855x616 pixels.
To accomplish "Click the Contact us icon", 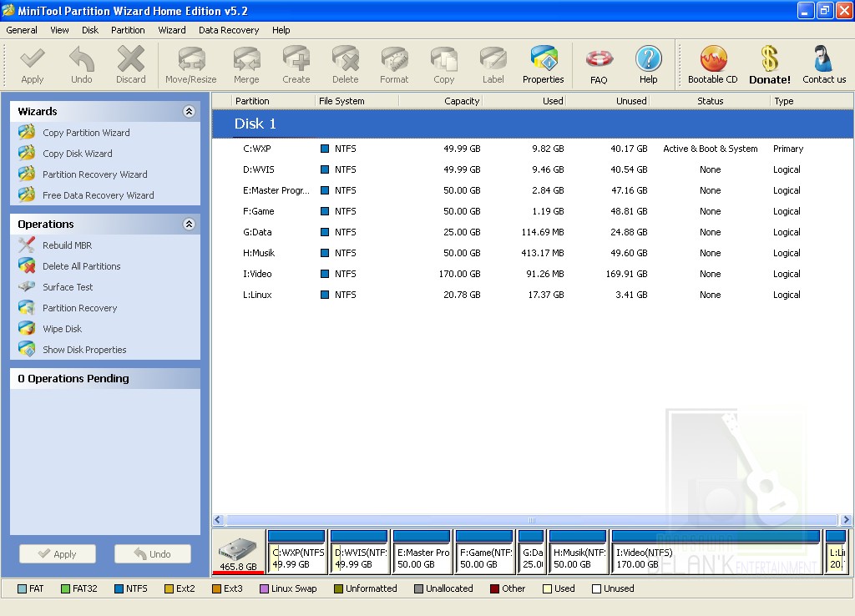I will (823, 59).
